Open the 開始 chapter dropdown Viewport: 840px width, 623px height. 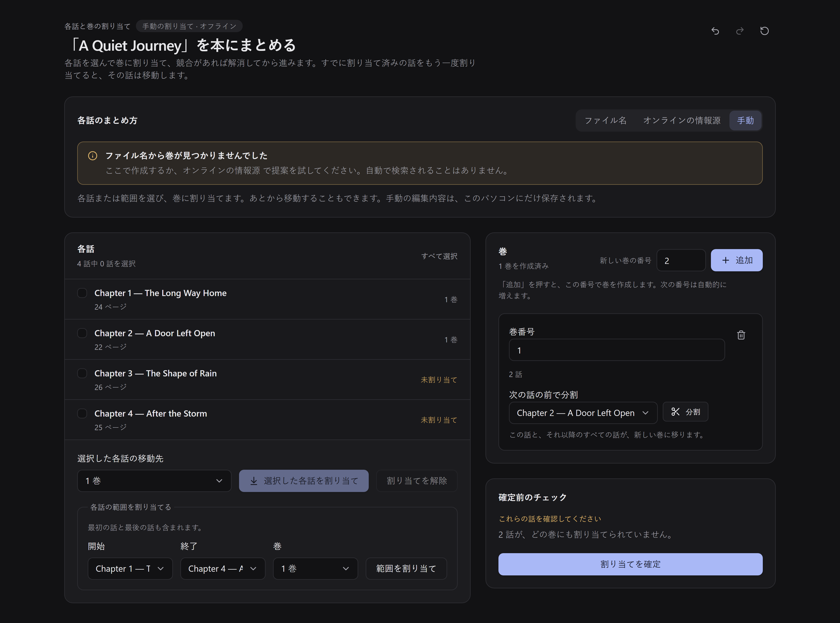click(130, 568)
